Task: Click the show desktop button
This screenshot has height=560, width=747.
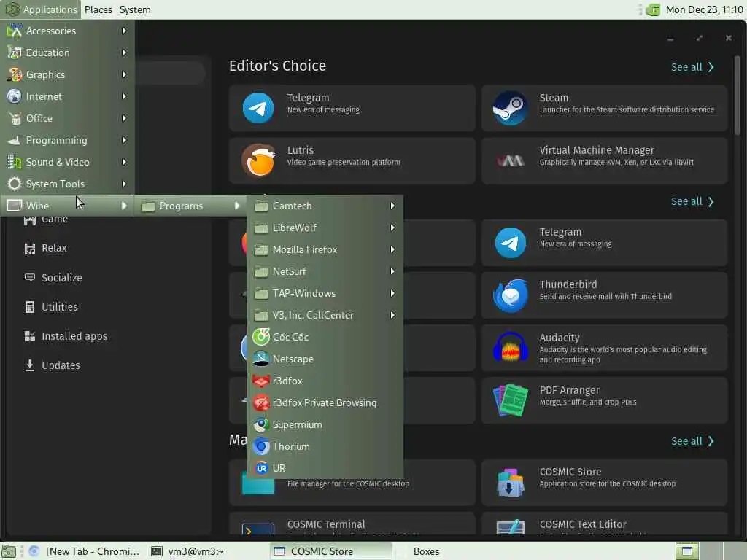Action: coord(9,551)
